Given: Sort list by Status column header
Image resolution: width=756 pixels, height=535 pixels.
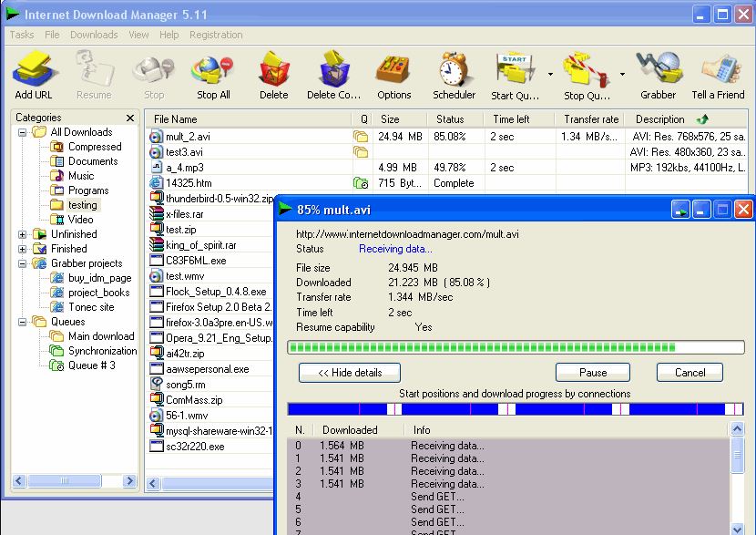Looking at the screenshot, I should coord(455,119).
